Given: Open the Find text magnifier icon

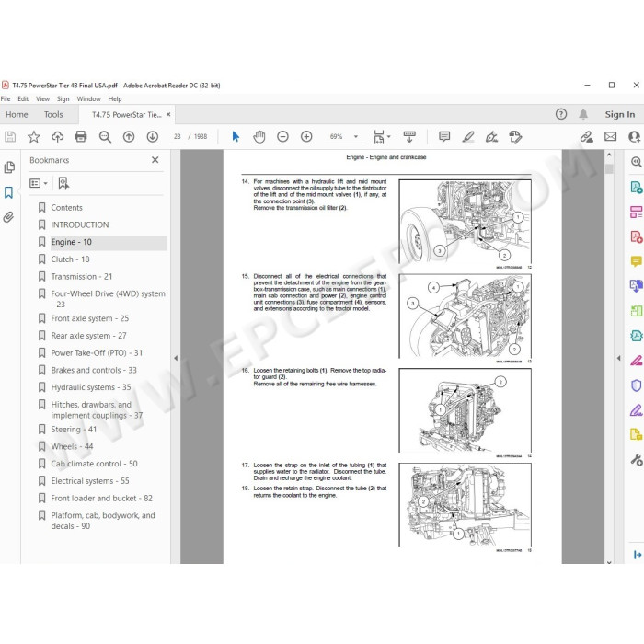Looking at the screenshot, I should (x=105, y=137).
